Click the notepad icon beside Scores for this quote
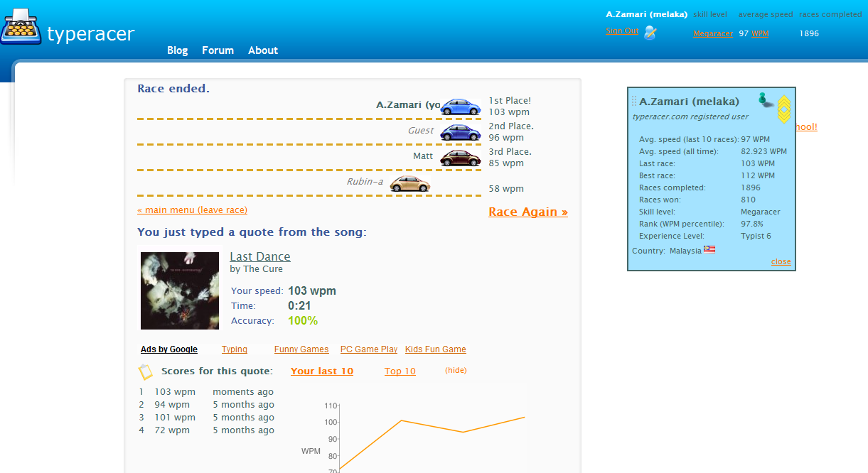Screen dimensions: 868x473 point(146,371)
